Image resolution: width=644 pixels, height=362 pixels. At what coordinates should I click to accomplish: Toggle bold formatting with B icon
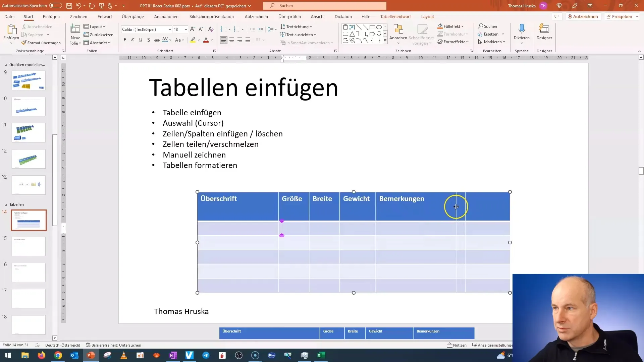(125, 40)
